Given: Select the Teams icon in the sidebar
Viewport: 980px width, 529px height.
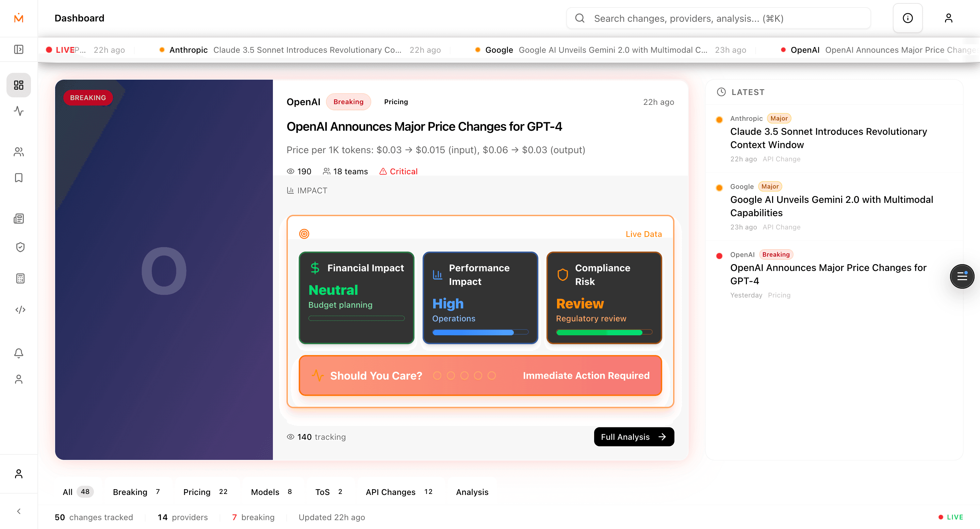Looking at the screenshot, I should point(19,152).
